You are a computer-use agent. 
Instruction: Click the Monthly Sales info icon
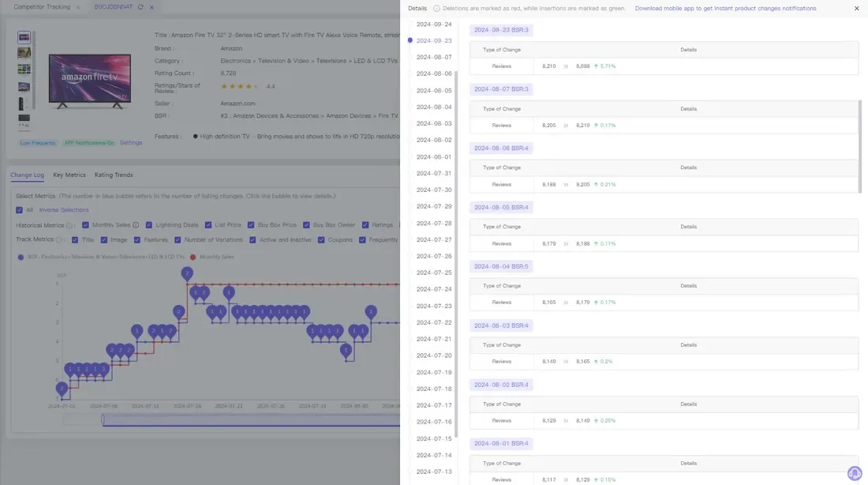coord(136,225)
